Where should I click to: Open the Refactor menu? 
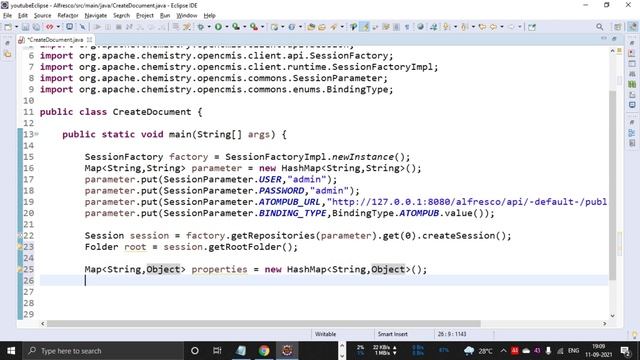coord(68,16)
